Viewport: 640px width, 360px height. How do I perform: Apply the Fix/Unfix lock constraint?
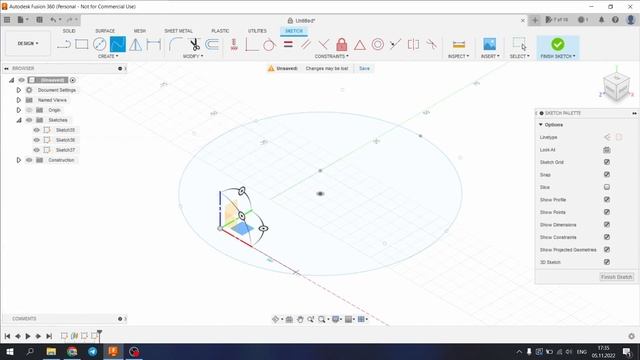[342, 44]
